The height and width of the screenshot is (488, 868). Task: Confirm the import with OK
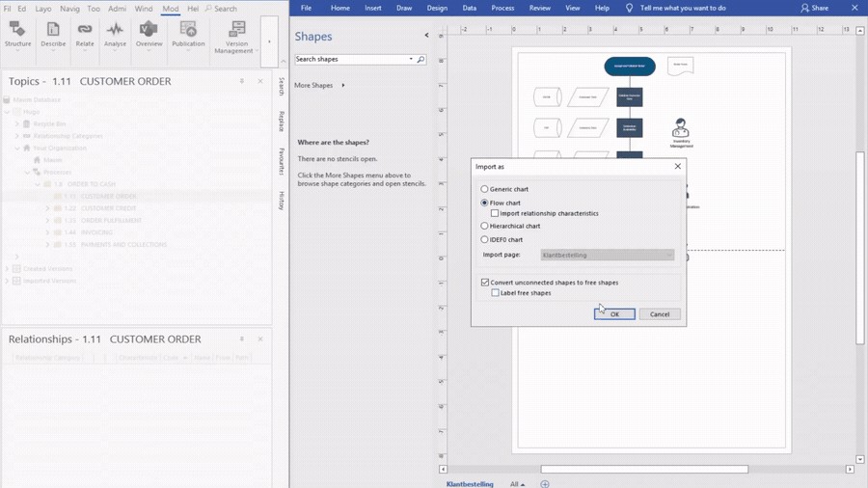[614, 314]
